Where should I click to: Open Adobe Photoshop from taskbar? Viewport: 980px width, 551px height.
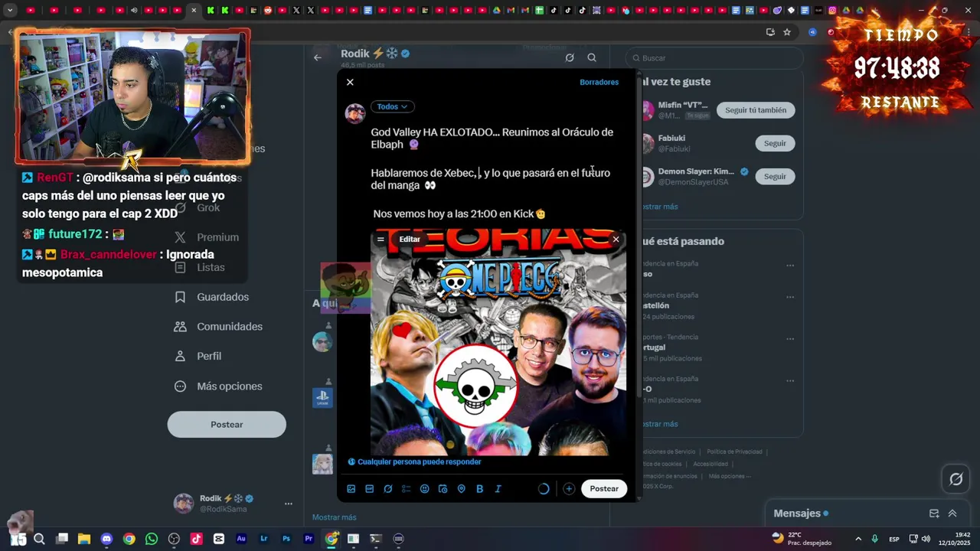click(x=286, y=539)
